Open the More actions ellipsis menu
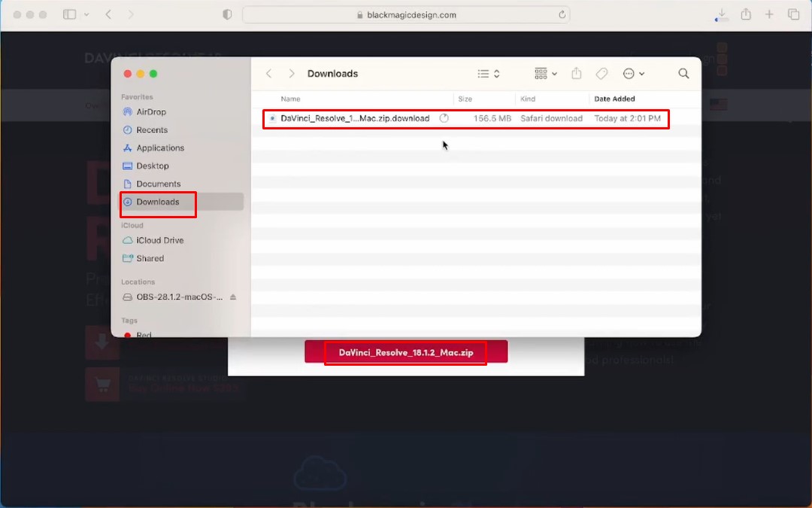The image size is (812, 508). tap(629, 73)
